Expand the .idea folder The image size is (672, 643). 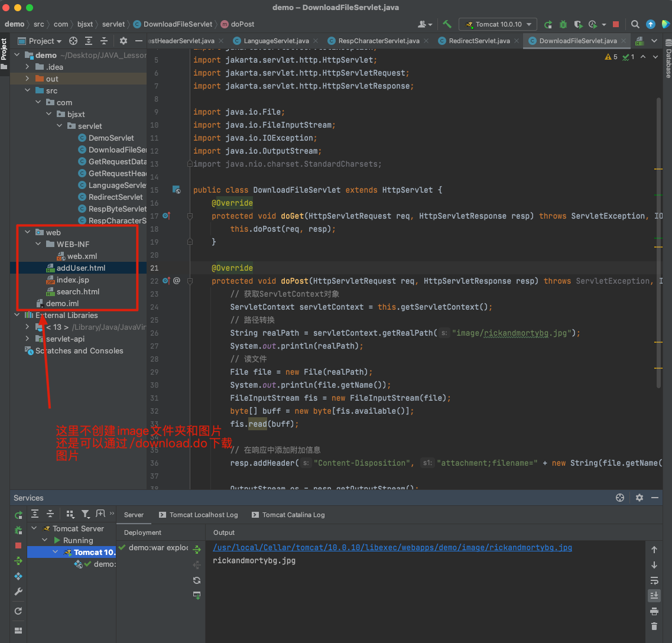pyautogui.click(x=27, y=66)
